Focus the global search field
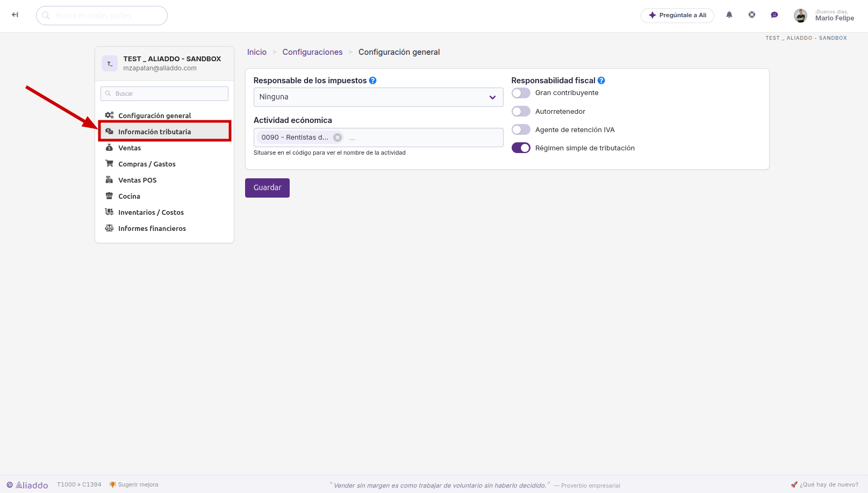The height and width of the screenshot is (493, 868). [x=102, y=16]
